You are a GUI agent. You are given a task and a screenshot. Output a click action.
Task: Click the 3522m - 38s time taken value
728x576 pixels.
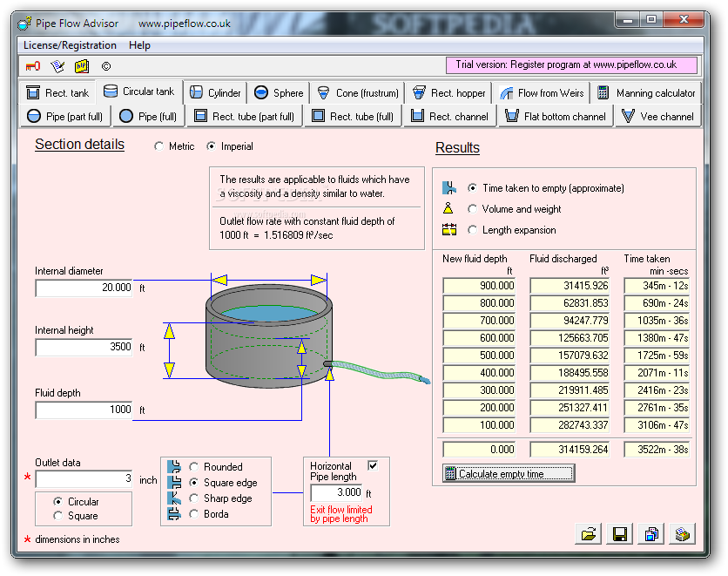[x=657, y=450]
